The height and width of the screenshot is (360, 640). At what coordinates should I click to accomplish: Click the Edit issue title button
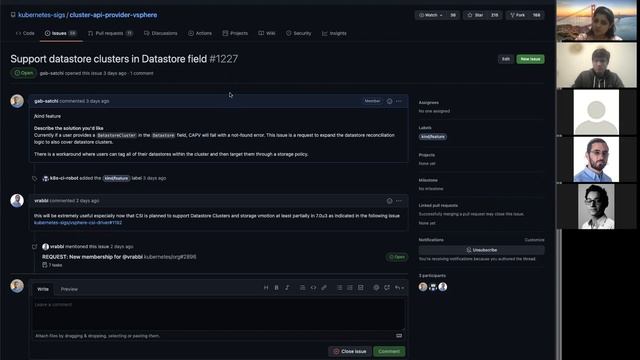pyautogui.click(x=506, y=59)
